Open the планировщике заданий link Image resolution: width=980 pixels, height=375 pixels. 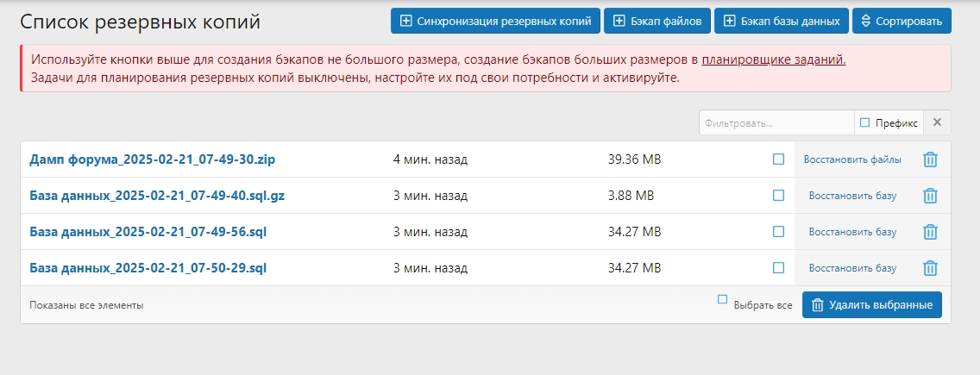click(x=773, y=59)
